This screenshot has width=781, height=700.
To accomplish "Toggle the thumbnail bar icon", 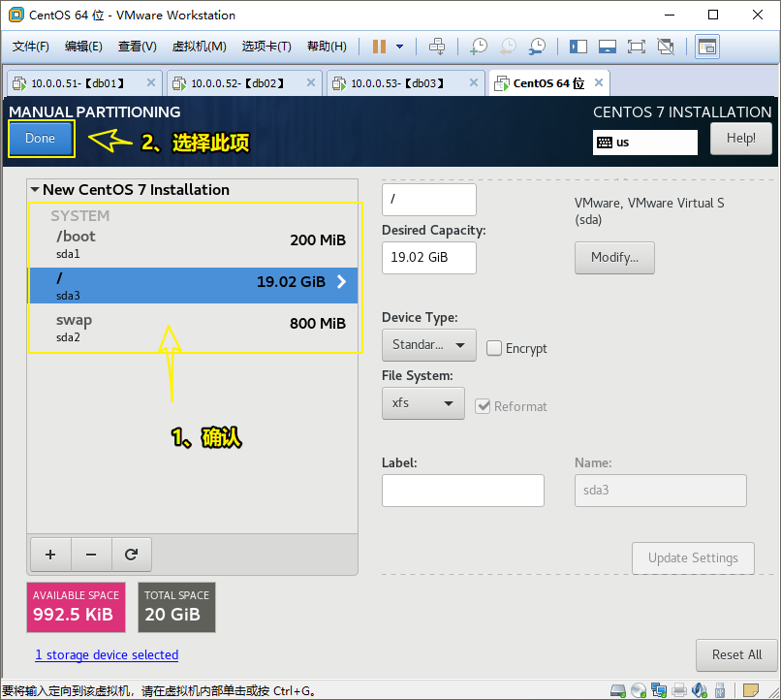I will [608, 47].
